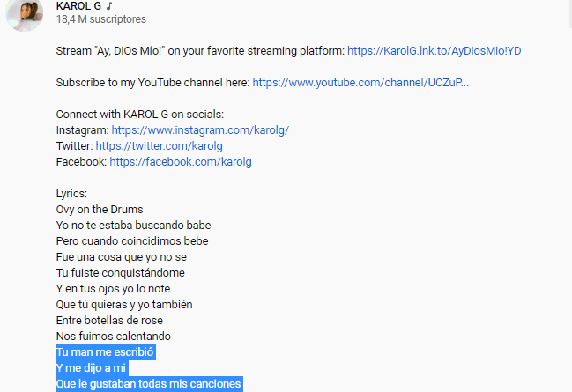Screen dimensions: 572x392
Task: Click the 'Ovy on the Drums' line
Action: tap(100, 210)
